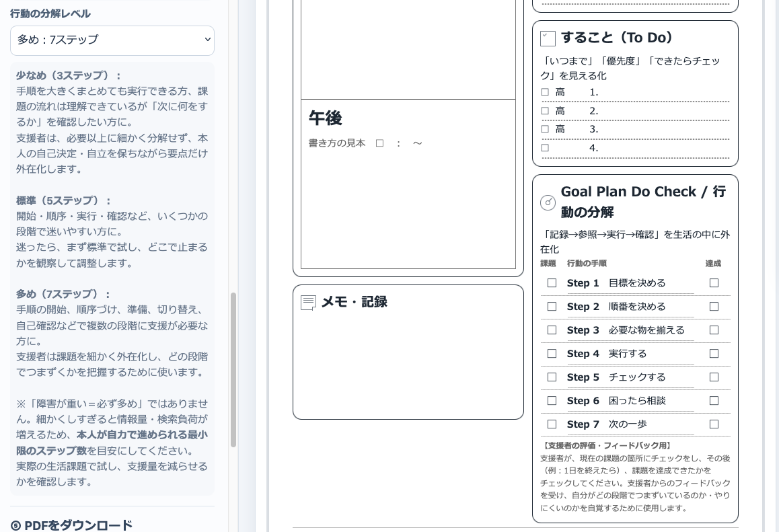Click Step 6 text 困ったら相談
Screen dimensions: 779x532
(637, 401)
